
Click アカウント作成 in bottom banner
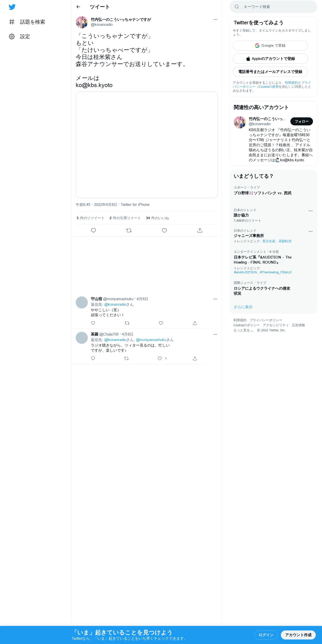coord(298,635)
